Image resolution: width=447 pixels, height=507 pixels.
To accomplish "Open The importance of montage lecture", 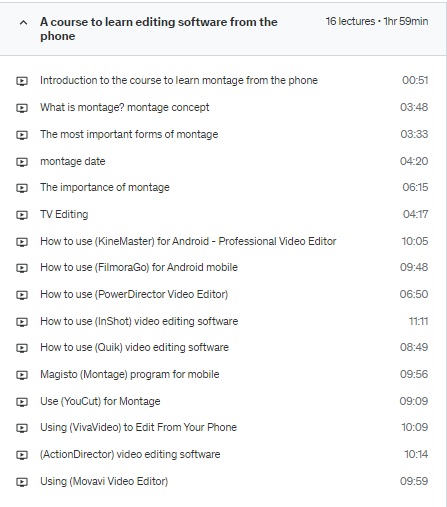I will pyautogui.click(x=105, y=187).
